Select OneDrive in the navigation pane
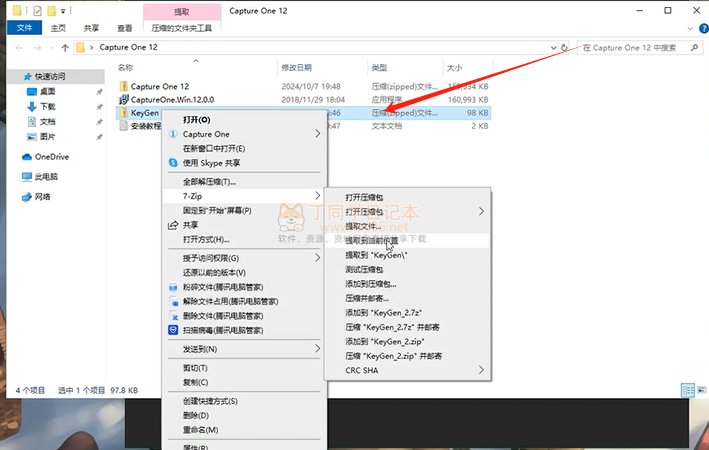The height and width of the screenshot is (450, 709). pos(52,157)
